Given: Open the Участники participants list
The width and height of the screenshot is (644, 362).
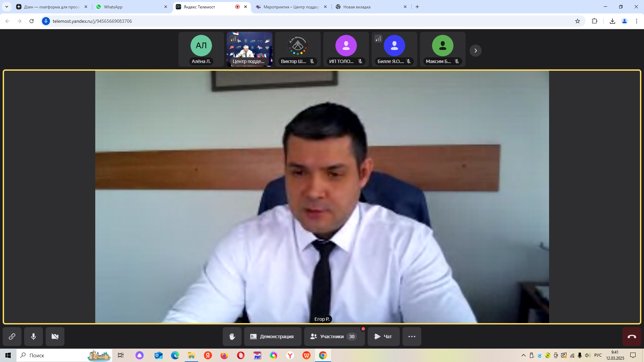Looking at the screenshot, I should tap(334, 337).
